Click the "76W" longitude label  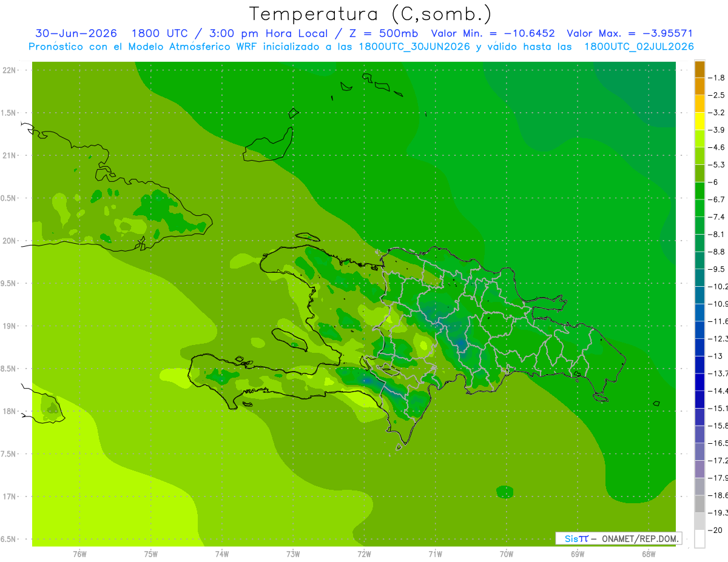pyautogui.click(x=79, y=554)
